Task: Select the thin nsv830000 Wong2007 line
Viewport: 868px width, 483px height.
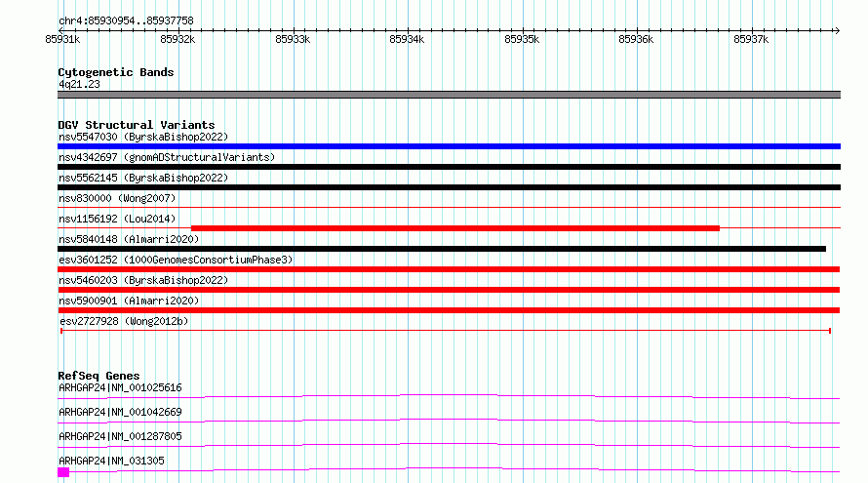Action: [449, 207]
